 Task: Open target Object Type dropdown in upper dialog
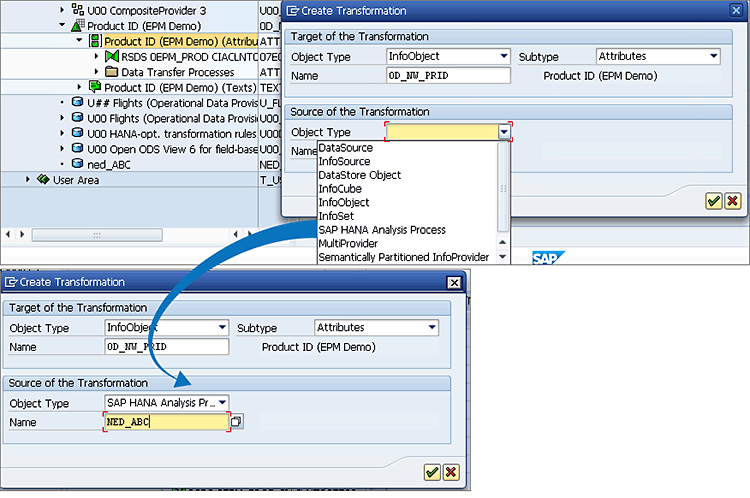(504, 56)
